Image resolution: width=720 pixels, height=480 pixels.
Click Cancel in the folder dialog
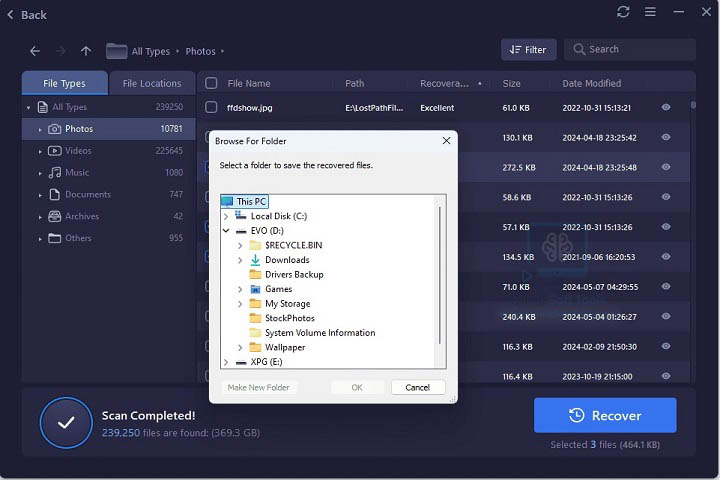418,387
